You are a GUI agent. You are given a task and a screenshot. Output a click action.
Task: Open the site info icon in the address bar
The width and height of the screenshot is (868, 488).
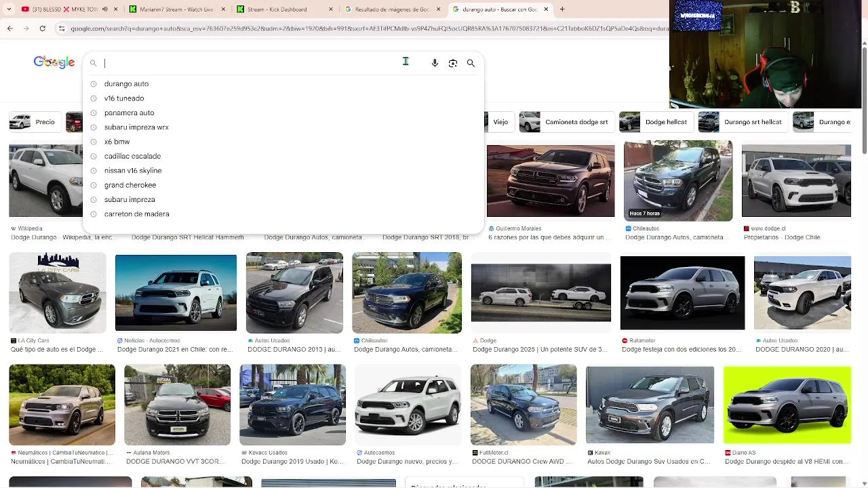click(62, 28)
